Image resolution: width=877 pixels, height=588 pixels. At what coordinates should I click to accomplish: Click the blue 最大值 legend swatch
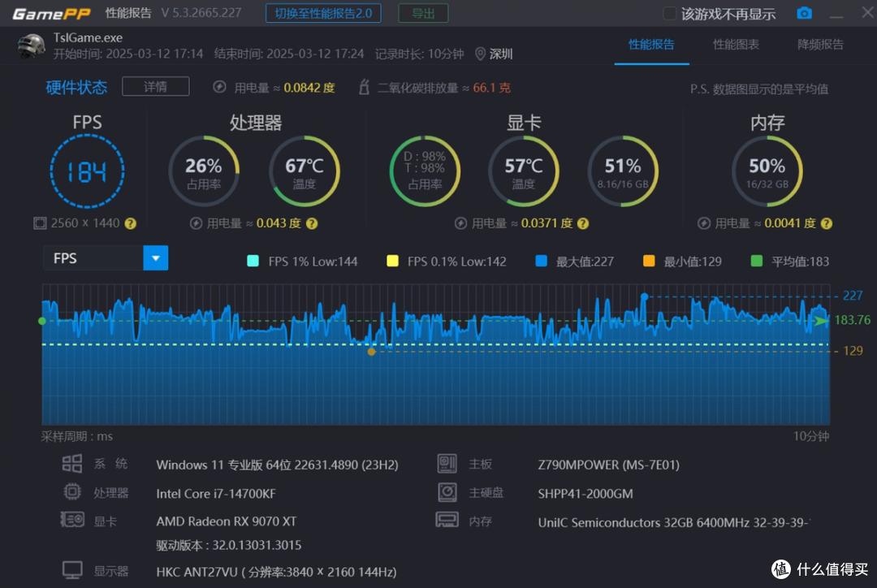[542, 262]
